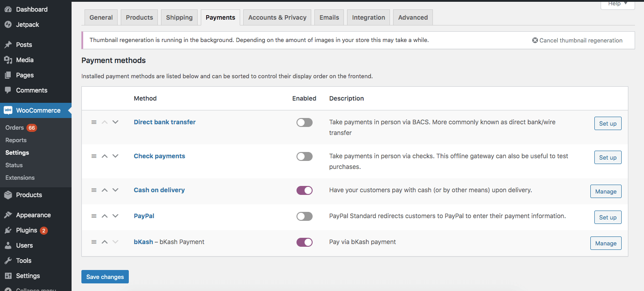The image size is (644, 291).
Task: Disable bKash payment toggle
Action: [305, 242]
